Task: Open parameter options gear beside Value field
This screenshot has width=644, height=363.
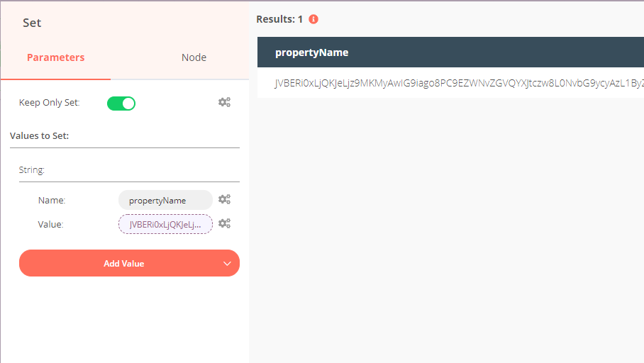Action: click(x=224, y=224)
